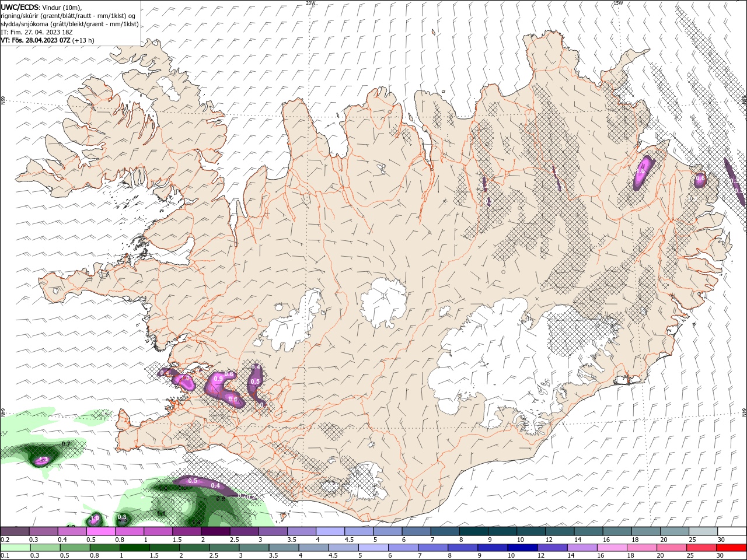
Task: Click the red lower legend swatch after 30
Action: coord(732,548)
